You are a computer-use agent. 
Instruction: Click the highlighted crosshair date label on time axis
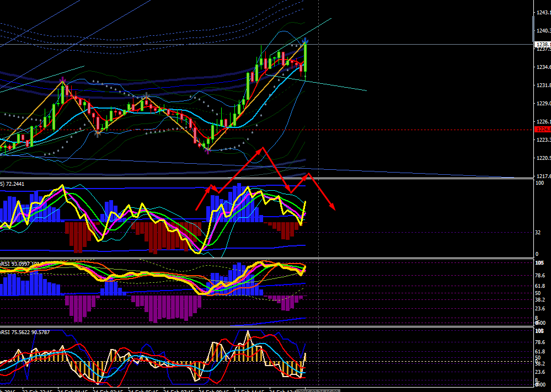click(x=318, y=390)
